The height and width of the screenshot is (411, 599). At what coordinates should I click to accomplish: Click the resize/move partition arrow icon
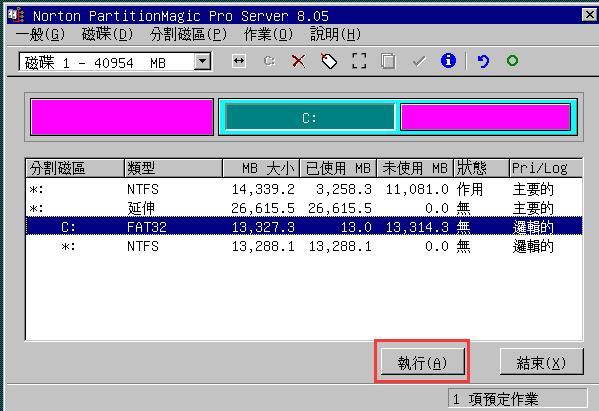239,61
